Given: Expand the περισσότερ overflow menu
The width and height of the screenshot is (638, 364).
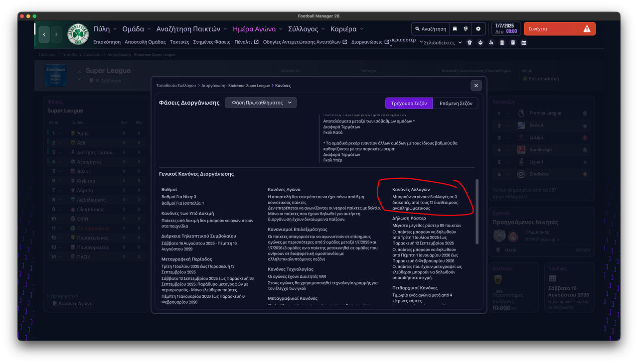Looking at the screenshot, I should pos(406,41).
